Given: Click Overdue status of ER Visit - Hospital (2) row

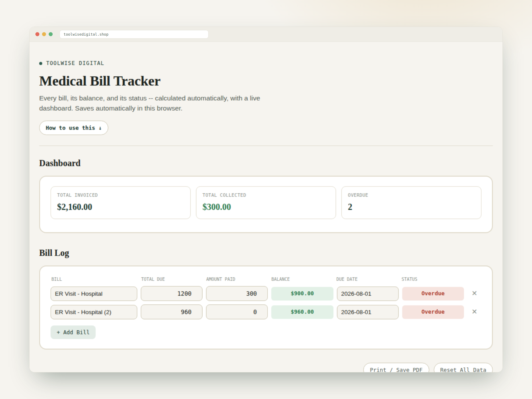Looking at the screenshot, I should tap(433, 312).
